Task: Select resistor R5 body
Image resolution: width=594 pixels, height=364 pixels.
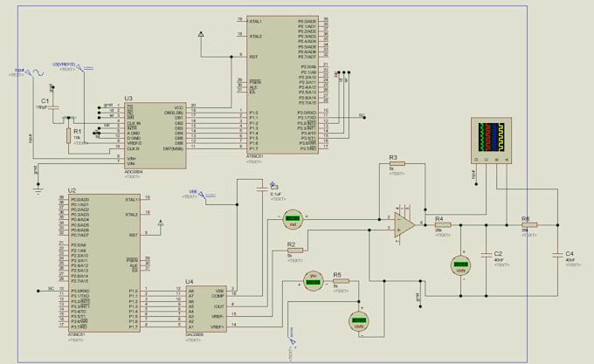Action: [x=341, y=281]
